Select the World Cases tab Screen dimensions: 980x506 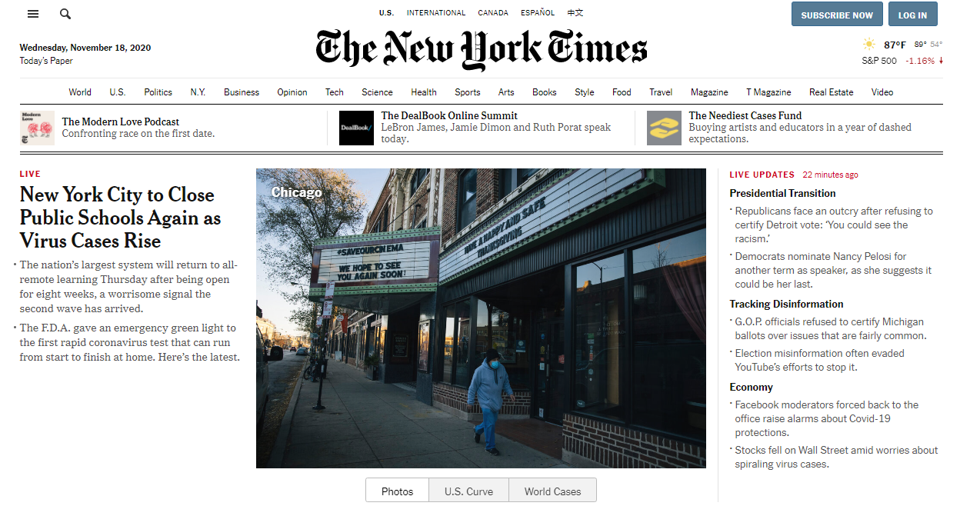pos(552,491)
